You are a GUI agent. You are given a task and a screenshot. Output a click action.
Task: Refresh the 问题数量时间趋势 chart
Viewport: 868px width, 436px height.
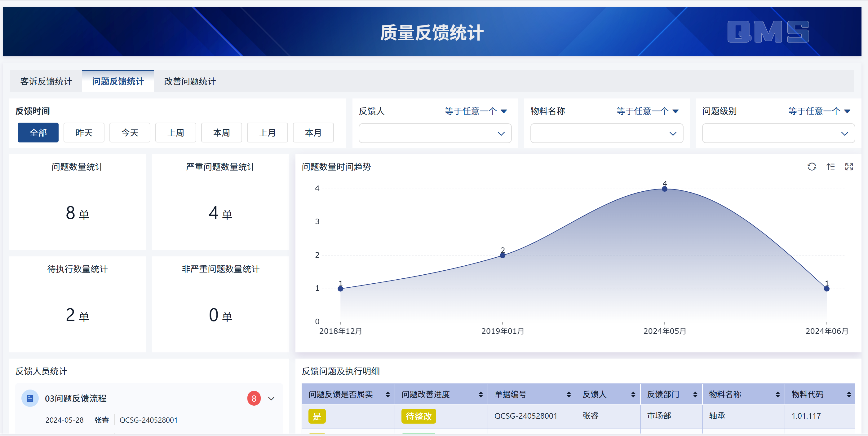point(811,167)
